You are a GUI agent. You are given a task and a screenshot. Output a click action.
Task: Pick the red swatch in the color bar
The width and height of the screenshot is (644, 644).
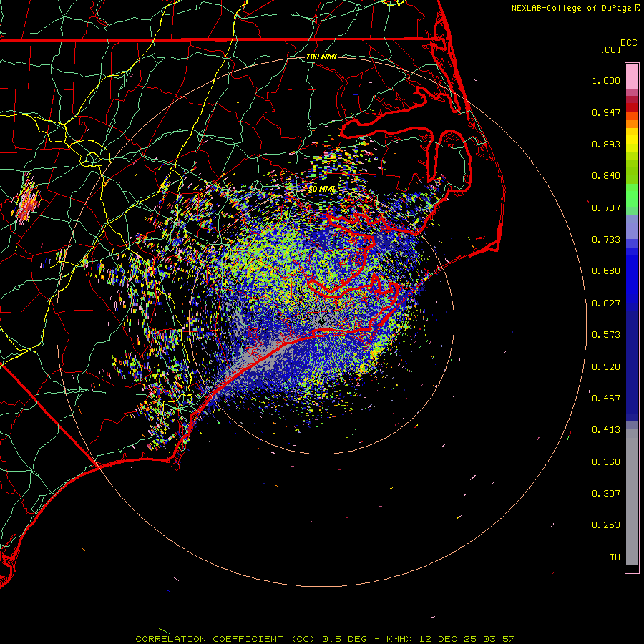coord(632,107)
